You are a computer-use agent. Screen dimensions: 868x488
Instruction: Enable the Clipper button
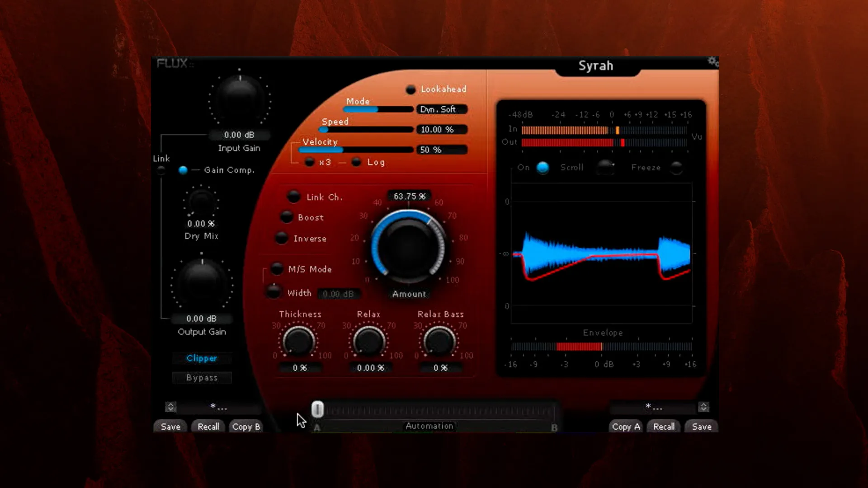click(202, 358)
